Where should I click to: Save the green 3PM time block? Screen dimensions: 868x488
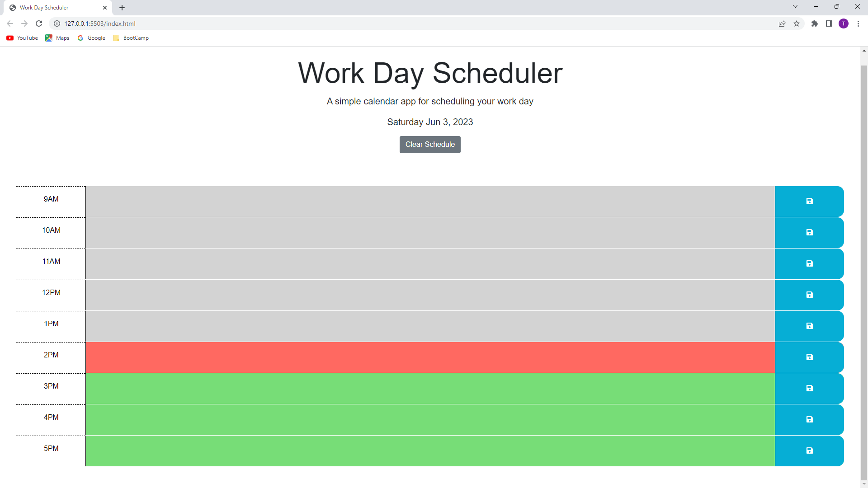(x=809, y=388)
